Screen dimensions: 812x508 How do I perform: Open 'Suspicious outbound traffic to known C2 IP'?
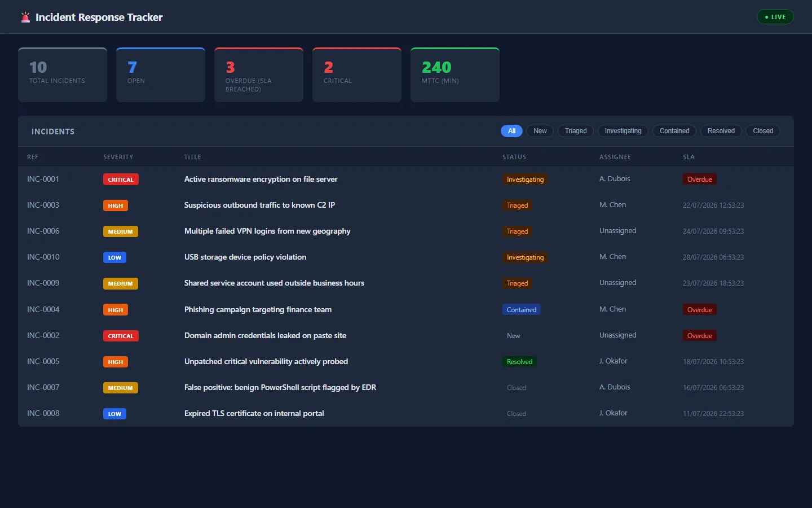pyautogui.click(x=259, y=205)
